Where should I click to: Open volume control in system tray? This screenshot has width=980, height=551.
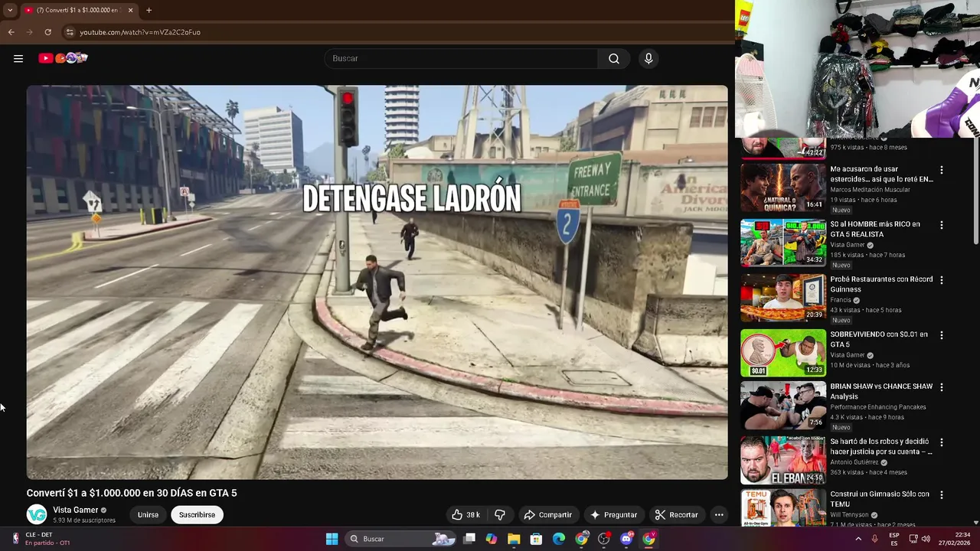coord(926,539)
